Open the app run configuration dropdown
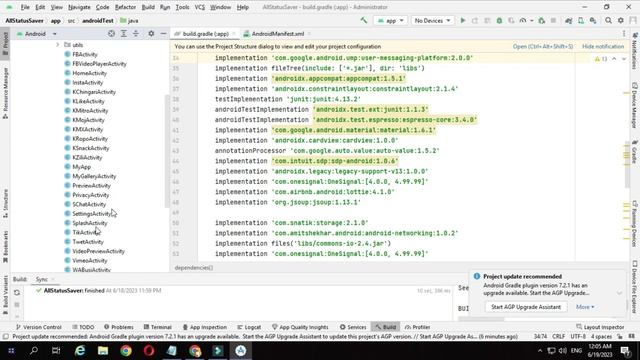Screen dimensions: 640x360 390,20
